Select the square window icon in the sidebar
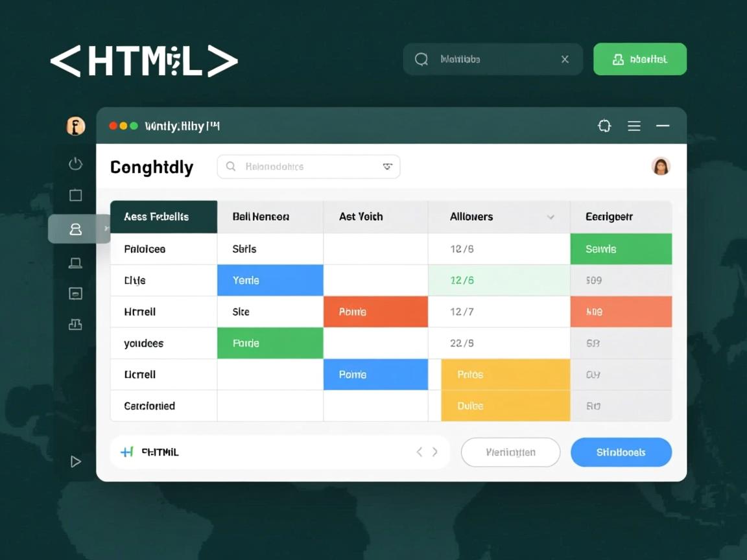747x560 pixels. pos(76,195)
